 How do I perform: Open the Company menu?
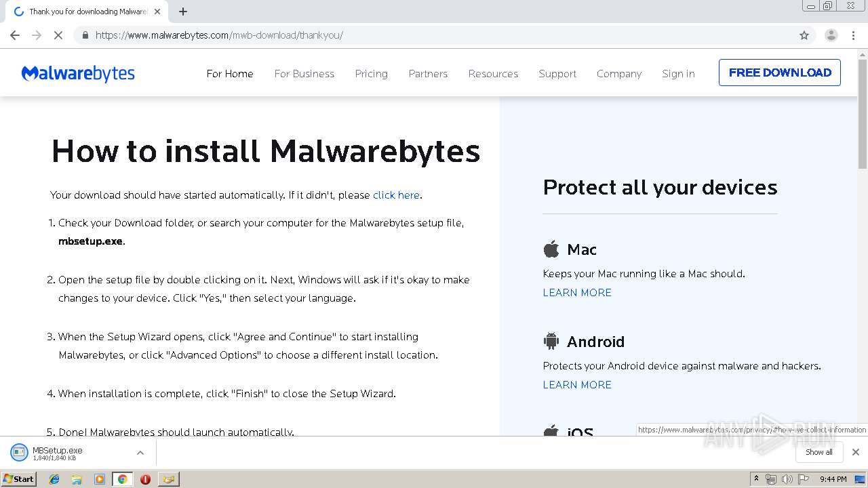coord(619,73)
